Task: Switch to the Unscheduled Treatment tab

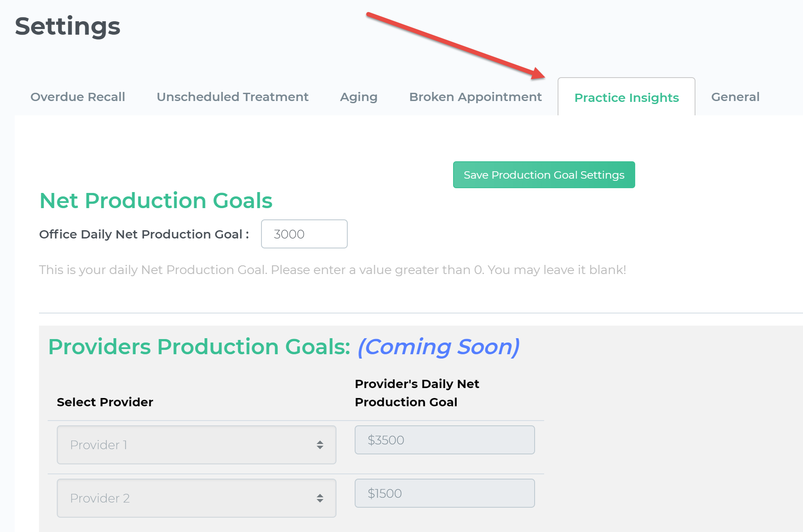Action: [232, 97]
